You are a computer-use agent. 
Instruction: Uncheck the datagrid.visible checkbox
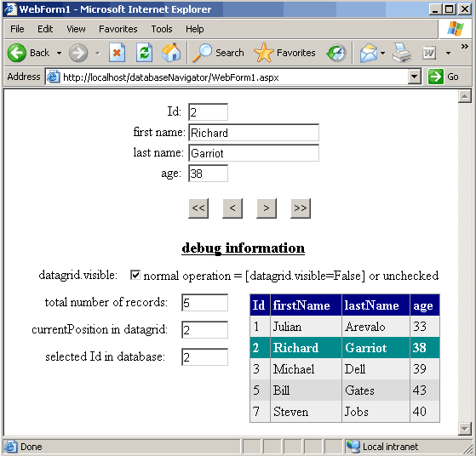[x=135, y=275]
